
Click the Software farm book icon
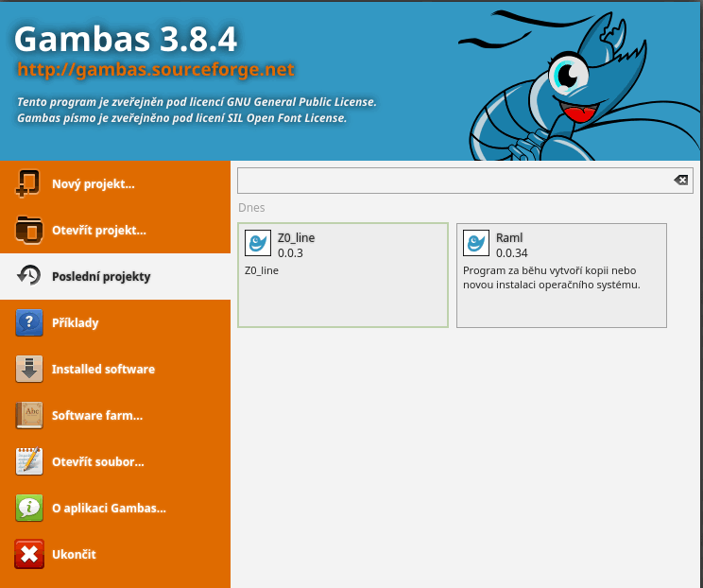[29, 415]
